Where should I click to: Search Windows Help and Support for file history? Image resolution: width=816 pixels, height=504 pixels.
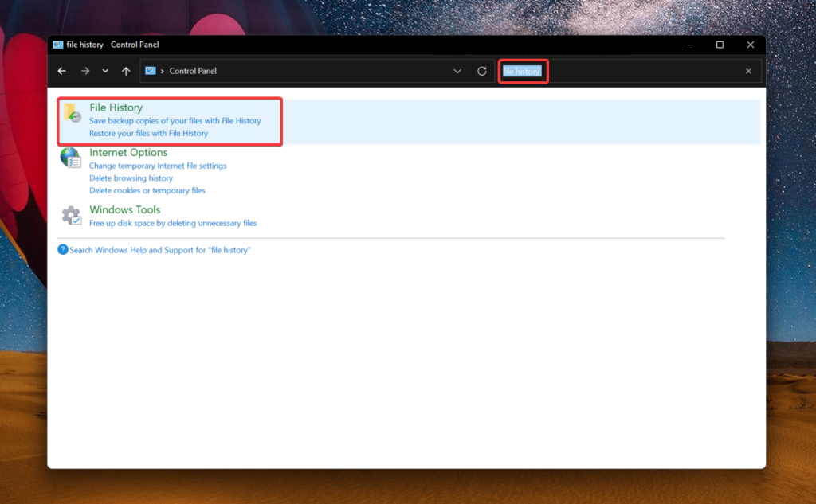tap(159, 249)
